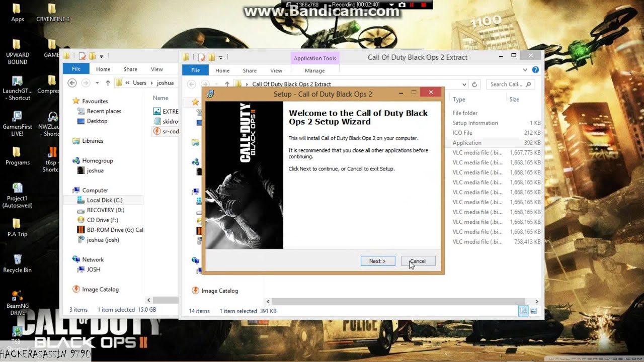Click Back arrow in joshua Explorer window
Screen dimensions: 644x362
tap(72, 83)
